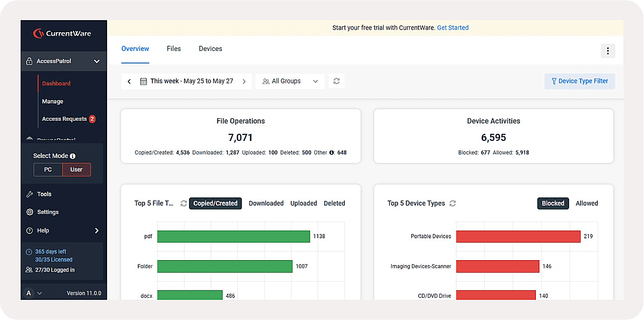Toggle device types chart to Allowed

coord(587,203)
